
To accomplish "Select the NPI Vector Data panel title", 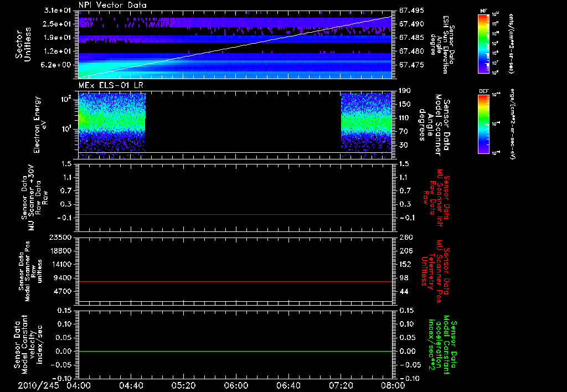I will click(x=112, y=5).
